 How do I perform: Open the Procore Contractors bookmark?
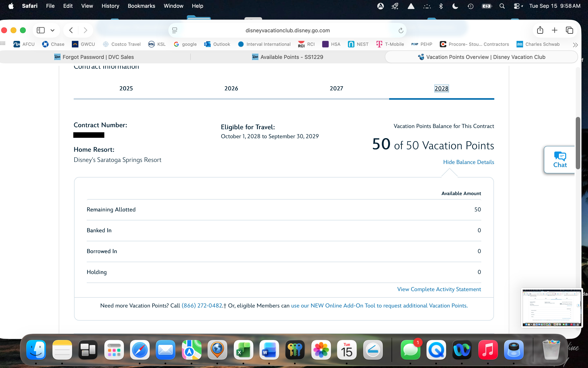click(x=474, y=44)
